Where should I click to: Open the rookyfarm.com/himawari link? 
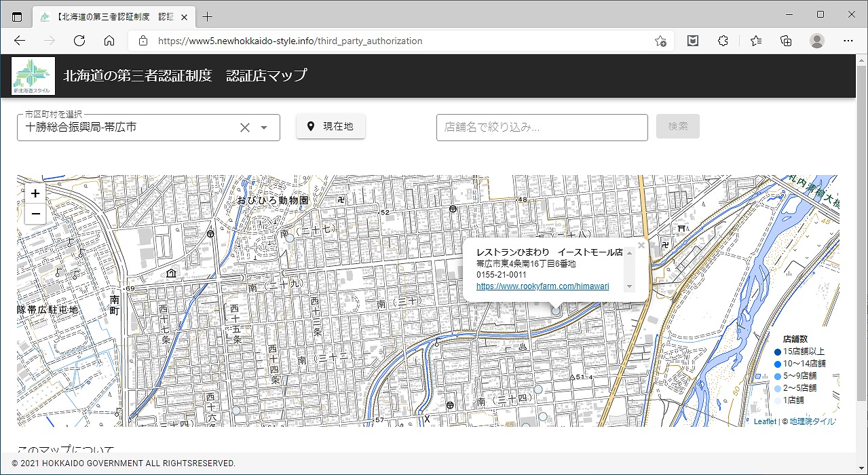(x=542, y=286)
